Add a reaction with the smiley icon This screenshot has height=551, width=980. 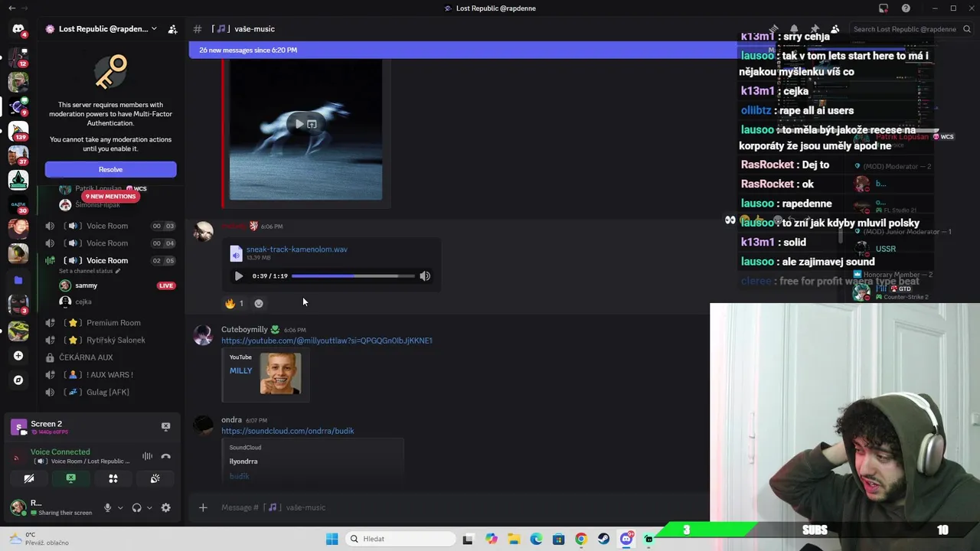point(259,304)
